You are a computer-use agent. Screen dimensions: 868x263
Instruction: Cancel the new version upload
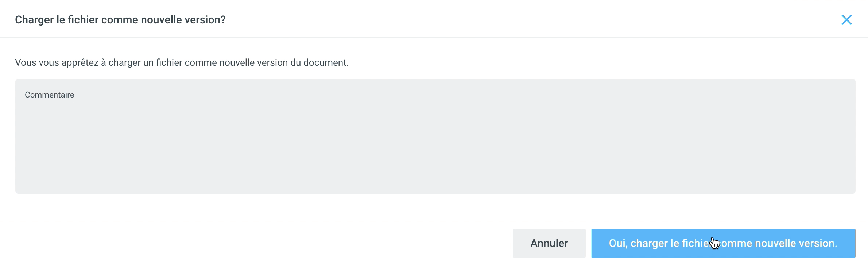pos(549,243)
